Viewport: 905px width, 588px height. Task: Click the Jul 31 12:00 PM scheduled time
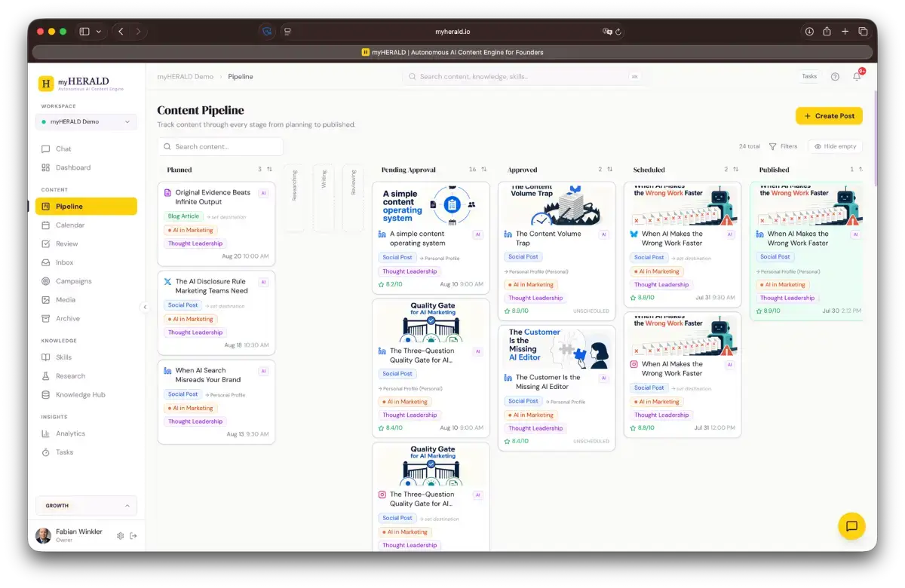tap(714, 427)
